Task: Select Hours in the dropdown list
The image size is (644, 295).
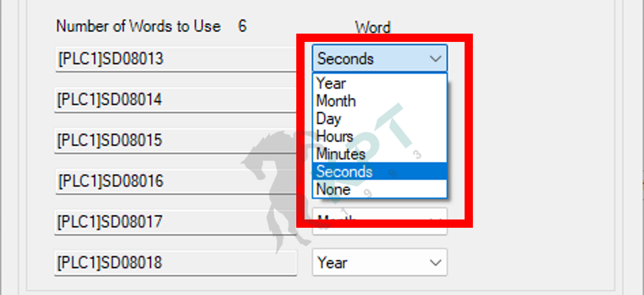Action: (x=379, y=136)
